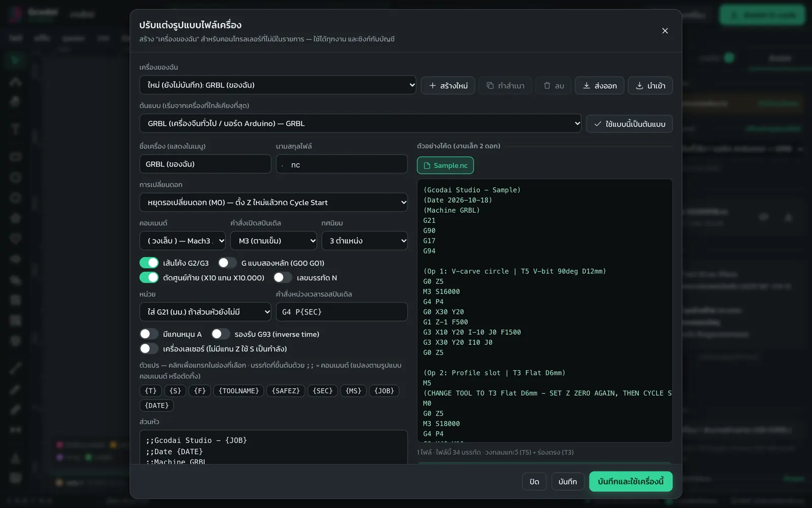
Task: Click the สร้างใหม่ (create new) button
Action: pos(448,85)
